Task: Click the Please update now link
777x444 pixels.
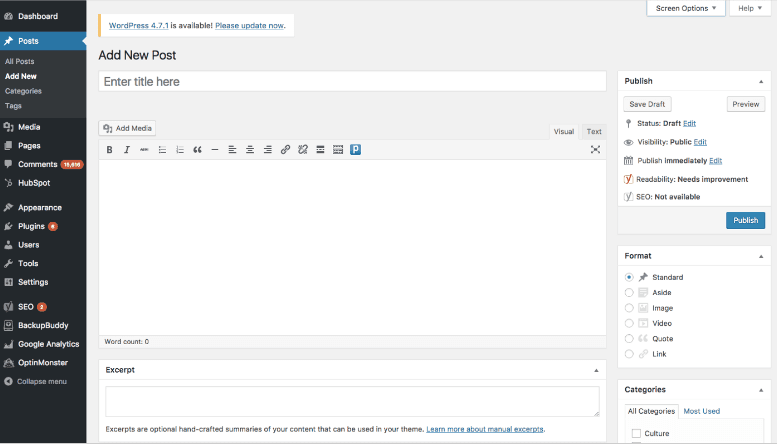Action: (x=249, y=24)
